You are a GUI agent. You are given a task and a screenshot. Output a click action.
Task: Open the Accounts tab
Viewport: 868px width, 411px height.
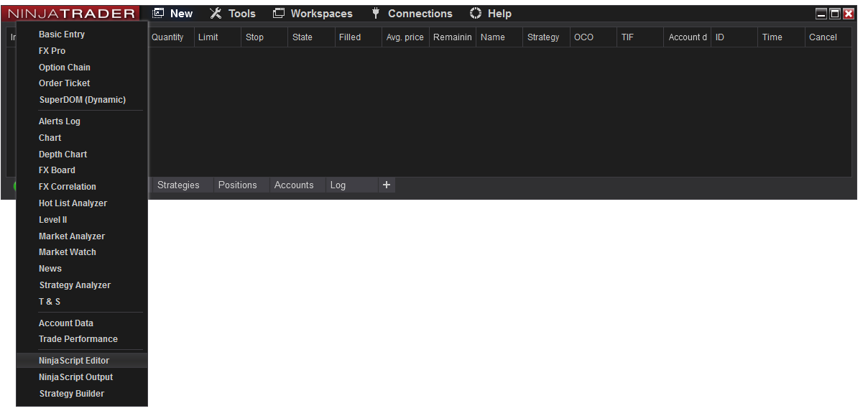(294, 185)
